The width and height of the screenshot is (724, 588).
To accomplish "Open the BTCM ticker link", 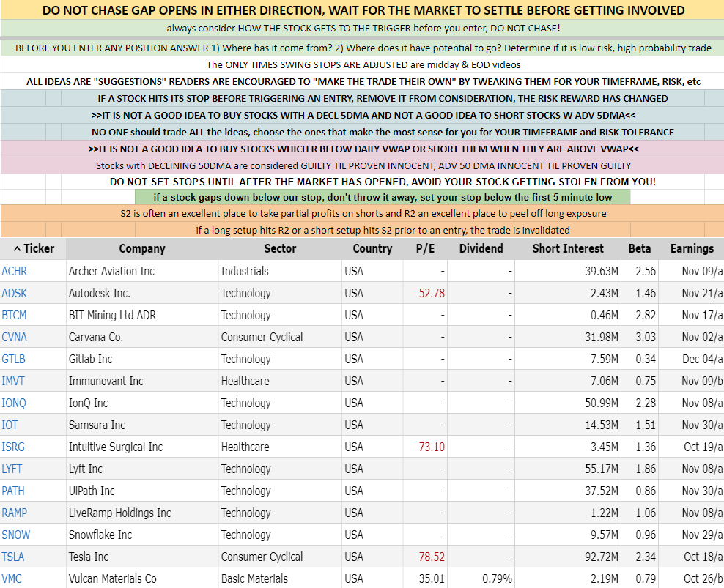I will coord(15,315).
